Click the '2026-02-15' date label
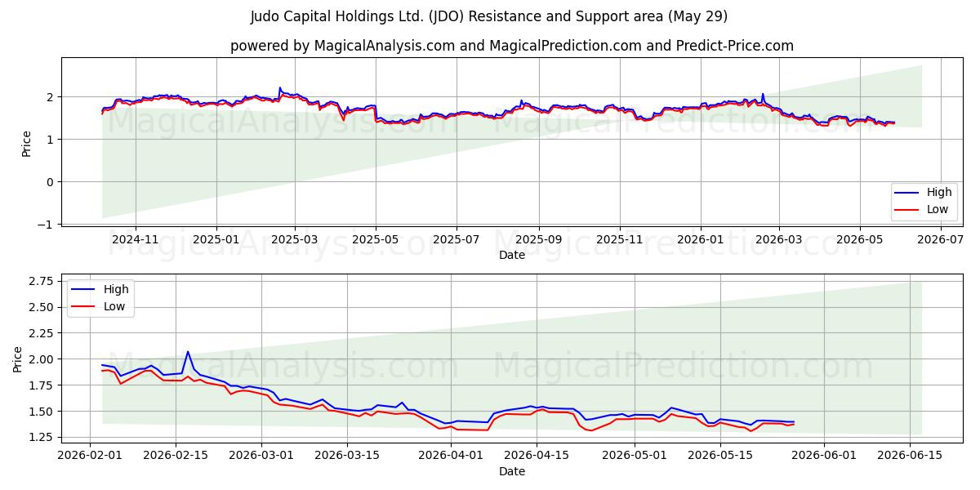Screen dimensions: 980x490 tap(175, 456)
